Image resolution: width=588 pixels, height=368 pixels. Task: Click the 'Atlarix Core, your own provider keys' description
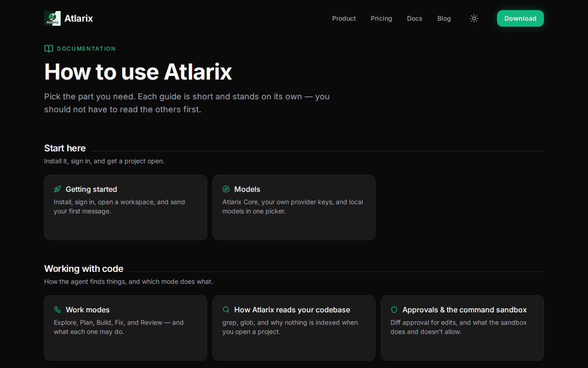point(293,207)
